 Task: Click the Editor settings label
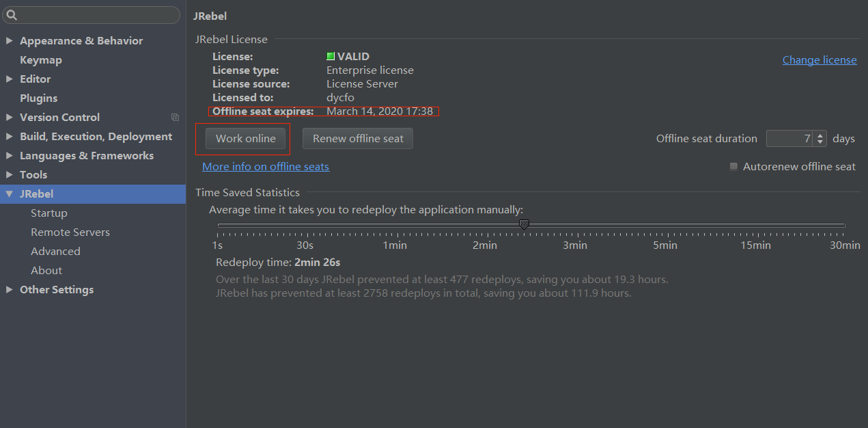coord(36,79)
